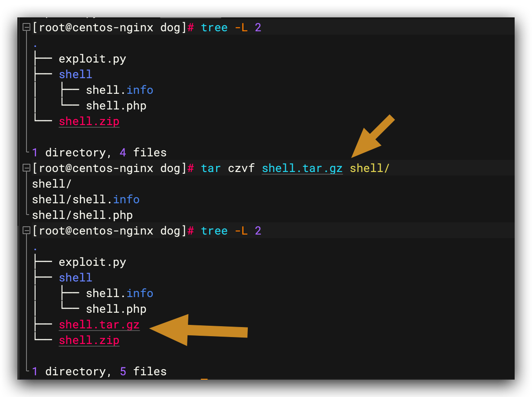532x397 pixels.
Task: Click the "1 directory, 5 files" summary line
Action: click(x=99, y=371)
